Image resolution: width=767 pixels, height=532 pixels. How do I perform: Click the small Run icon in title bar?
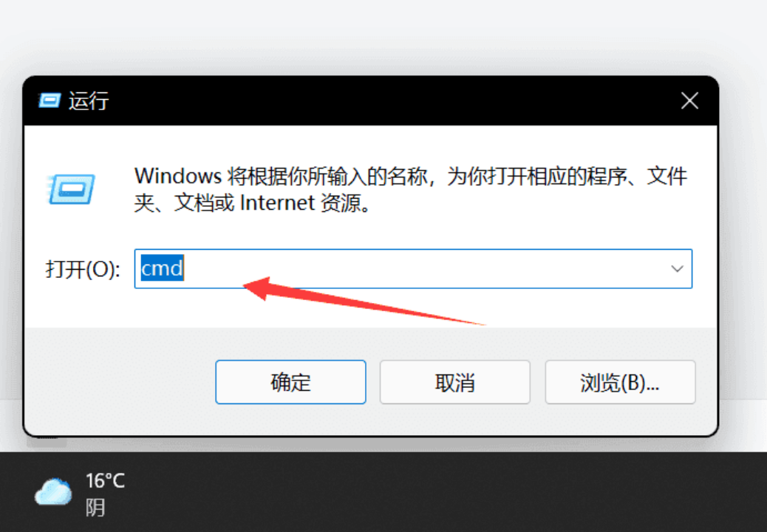[x=50, y=100]
